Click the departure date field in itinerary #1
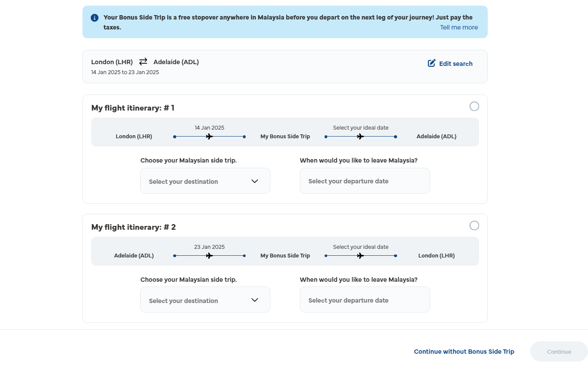 (365, 181)
